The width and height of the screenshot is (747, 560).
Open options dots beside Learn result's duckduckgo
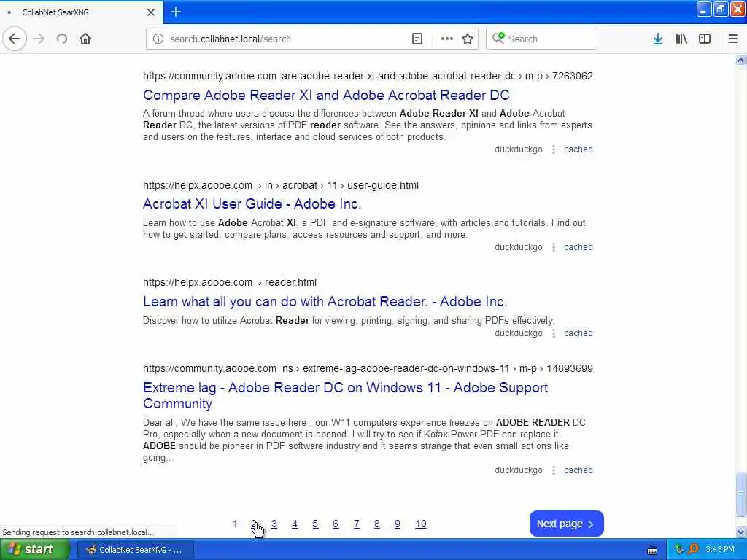554,333
